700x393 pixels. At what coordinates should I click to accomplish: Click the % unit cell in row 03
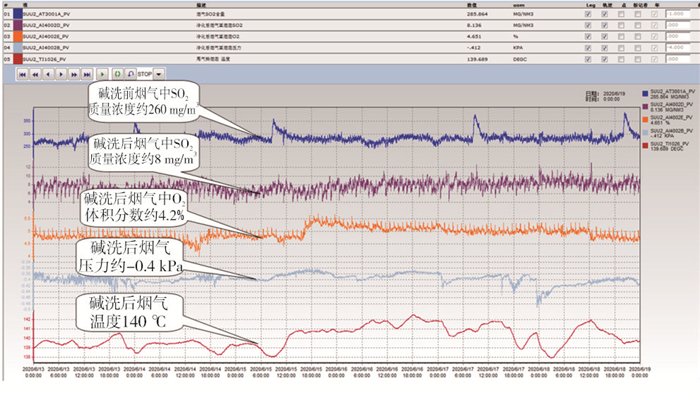[516, 37]
